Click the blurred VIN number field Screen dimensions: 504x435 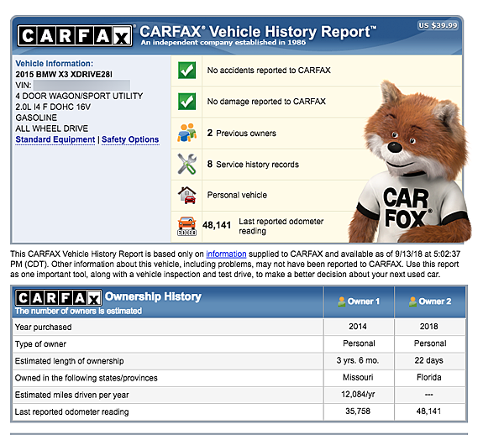tap(81, 85)
